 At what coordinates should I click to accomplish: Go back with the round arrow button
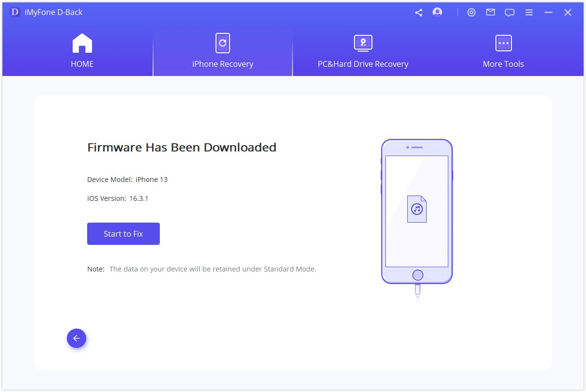click(77, 339)
